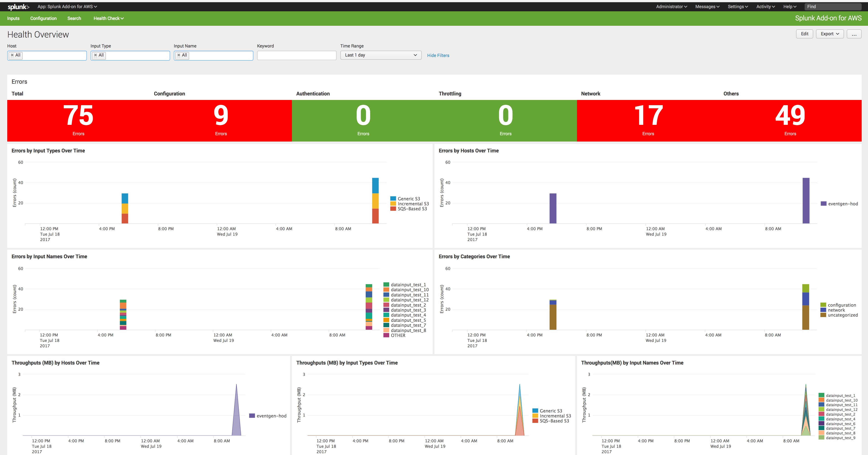Screen dimensions: 868x455
Task: Open the Help menu
Action: (x=789, y=6)
